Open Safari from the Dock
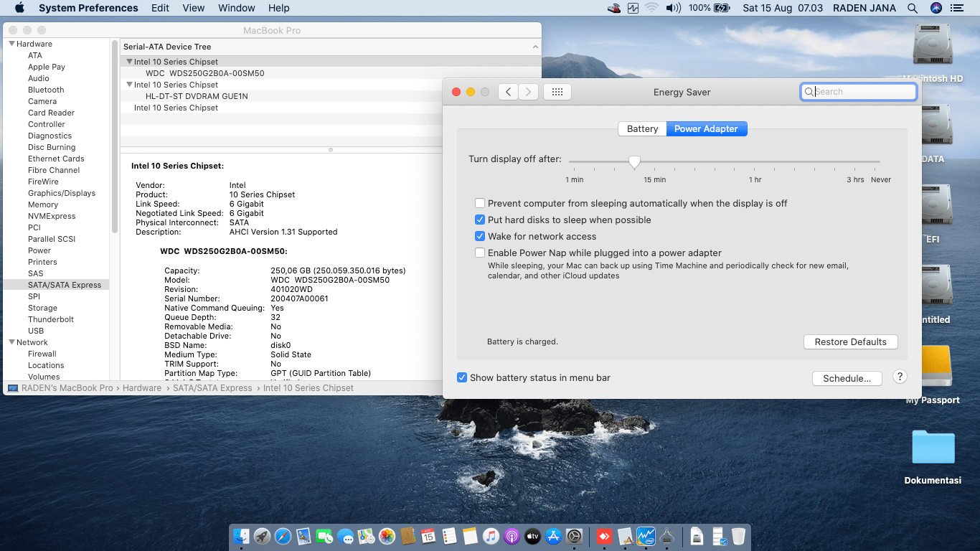The image size is (980, 551). [x=283, y=536]
